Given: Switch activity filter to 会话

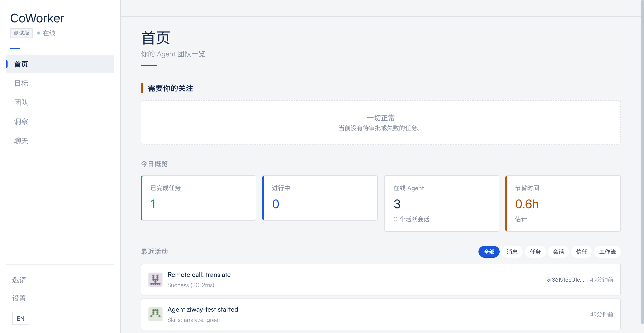Looking at the screenshot, I should pyautogui.click(x=558, y=252).
